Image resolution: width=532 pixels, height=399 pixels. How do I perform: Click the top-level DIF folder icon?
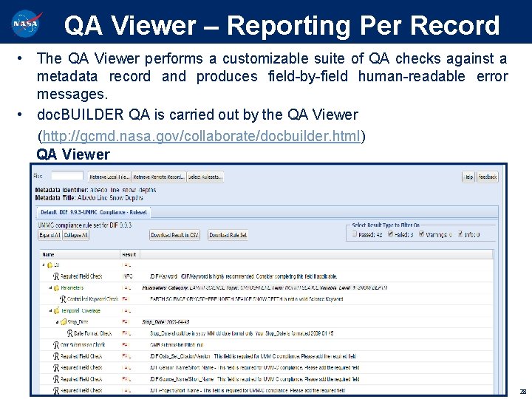pos(50,265)
